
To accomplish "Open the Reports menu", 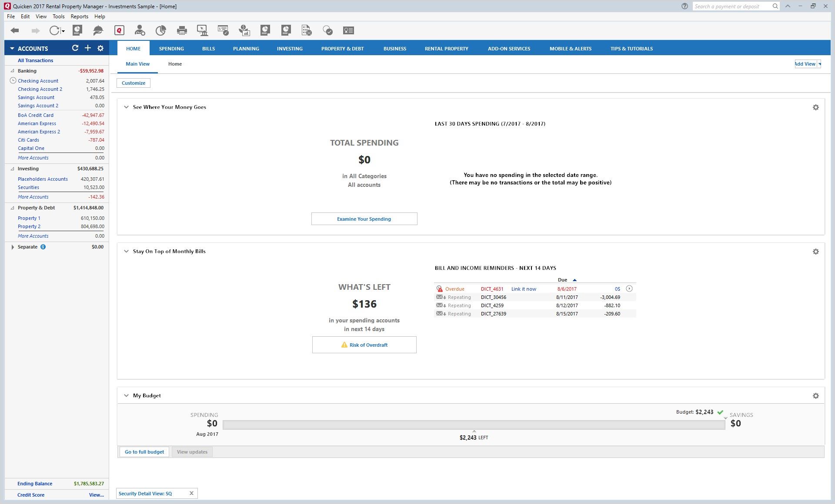I will click(x=79, y=17).
